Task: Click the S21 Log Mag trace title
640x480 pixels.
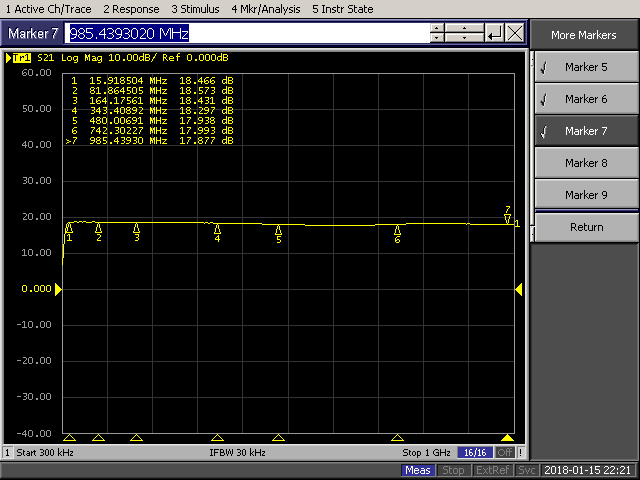Action: tap(133, 58)
